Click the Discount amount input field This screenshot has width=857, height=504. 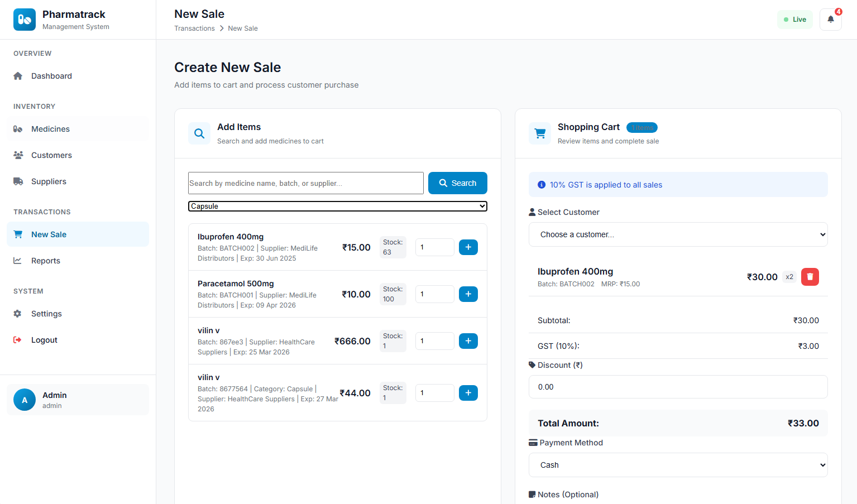pos(678,387)
